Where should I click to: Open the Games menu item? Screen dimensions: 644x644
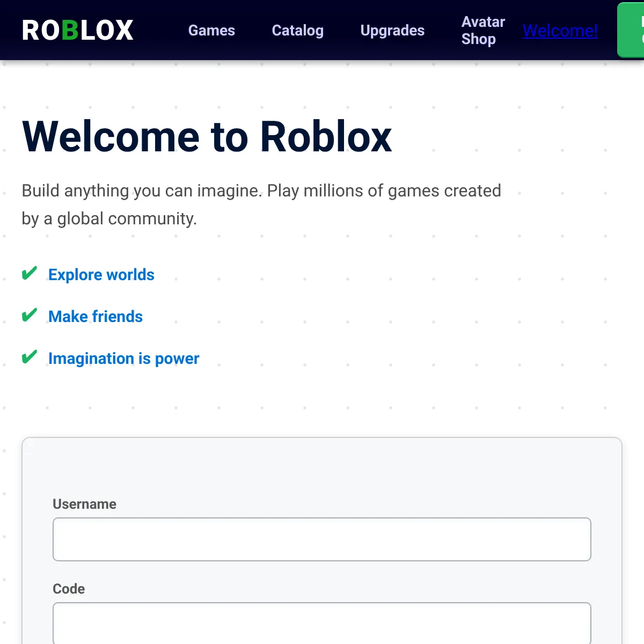[x=211, y=31]
